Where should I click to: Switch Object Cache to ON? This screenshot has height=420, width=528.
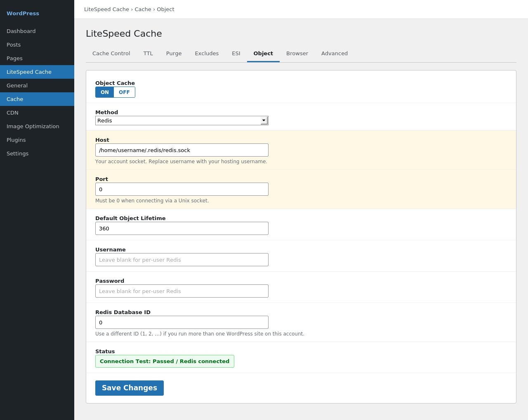[x=105, y=92]
